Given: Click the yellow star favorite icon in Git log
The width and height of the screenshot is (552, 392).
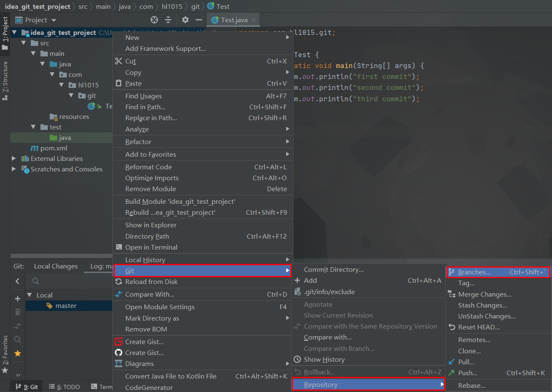Looking at the screenshot, I should point(18,353).
